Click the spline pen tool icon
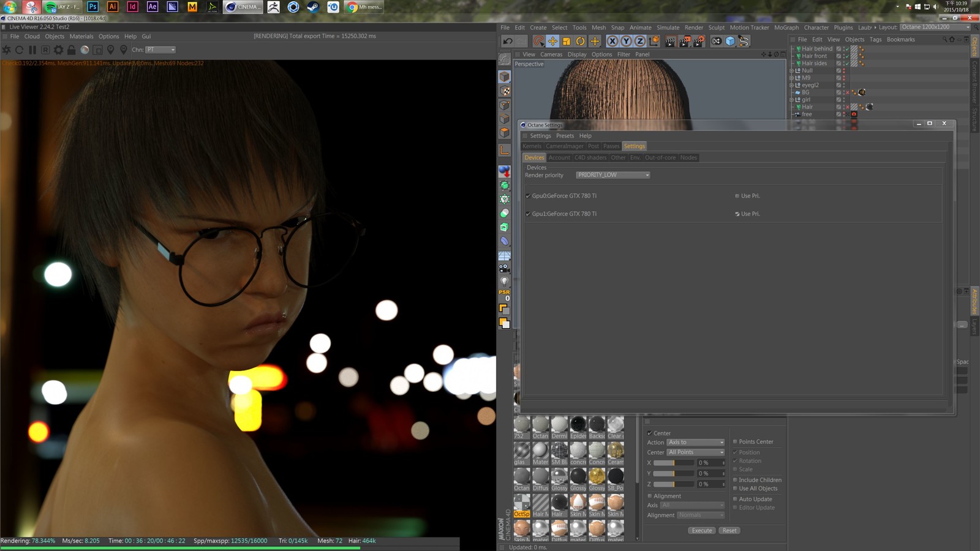This screenshot has width=980, height=551. pyautogui.click(x=744, y=41)
